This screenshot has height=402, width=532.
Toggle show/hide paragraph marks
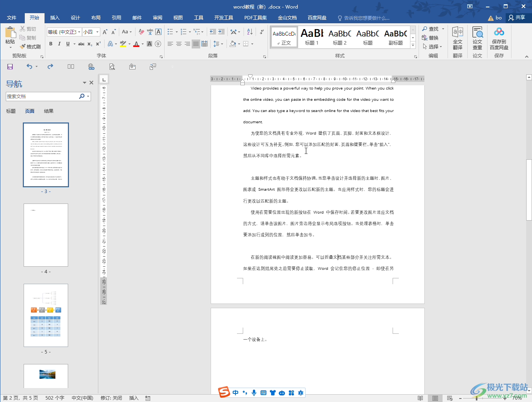pyautogui.click(x=262, y=32)
